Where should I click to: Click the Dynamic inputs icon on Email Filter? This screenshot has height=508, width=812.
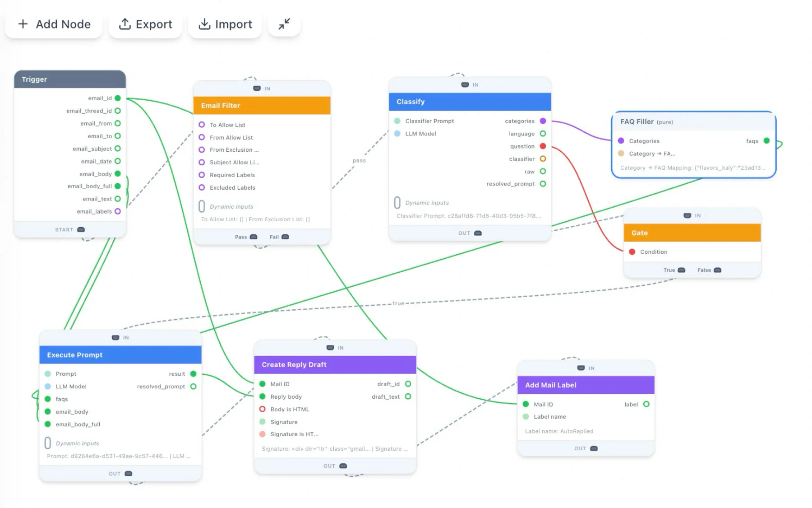(x=202, y=206)
